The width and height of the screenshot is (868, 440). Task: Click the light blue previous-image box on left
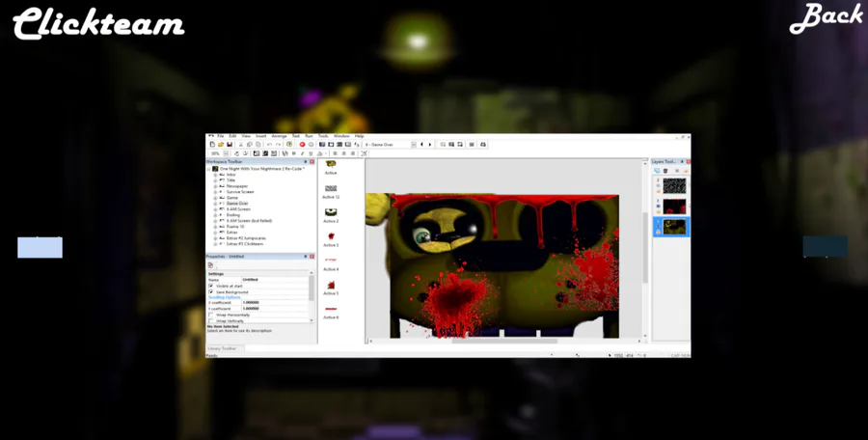40,247
